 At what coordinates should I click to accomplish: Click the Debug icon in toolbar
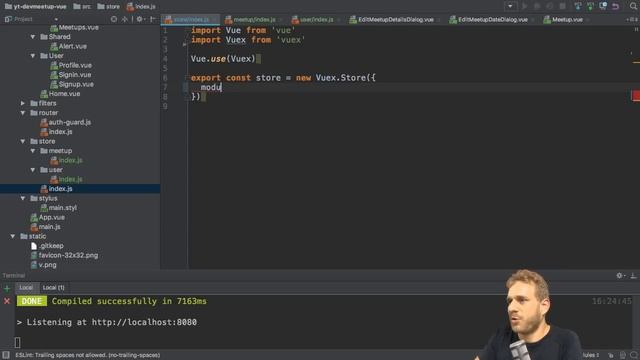[x=537, y=6]
